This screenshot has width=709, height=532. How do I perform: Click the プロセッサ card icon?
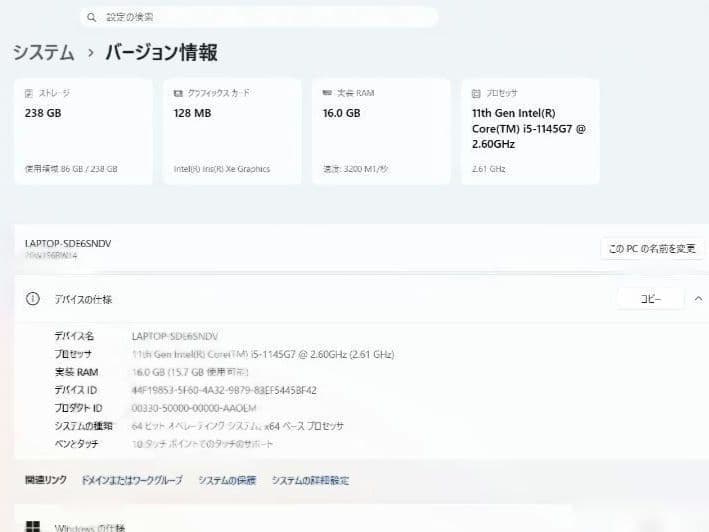(x=476, y=93)
